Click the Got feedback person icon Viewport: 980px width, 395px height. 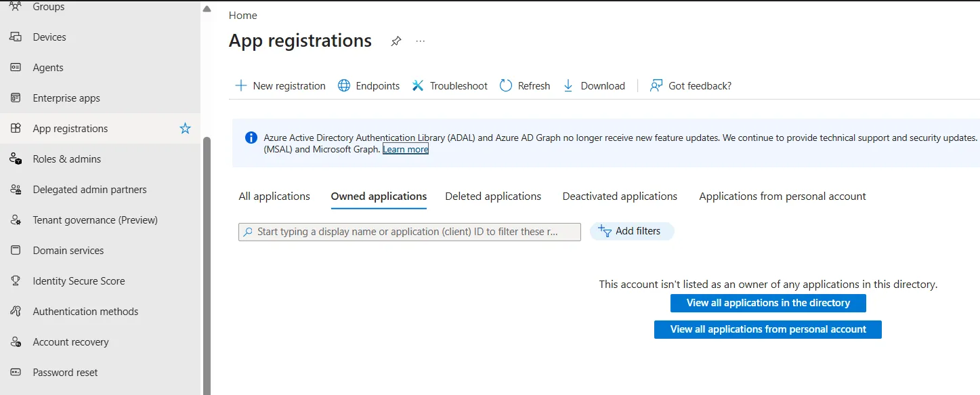pos(656,85)
